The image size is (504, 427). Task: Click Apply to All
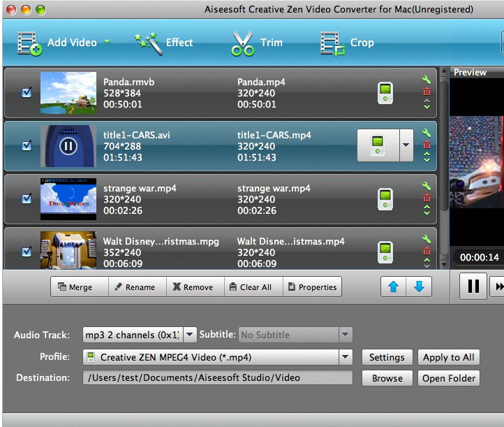449,357
